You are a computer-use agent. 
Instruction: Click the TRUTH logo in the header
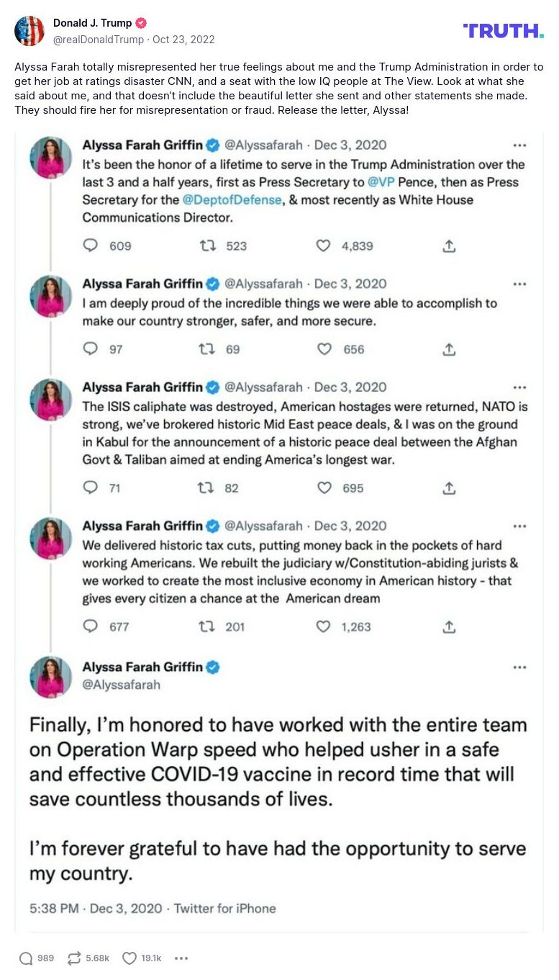[x=503, y=30]
